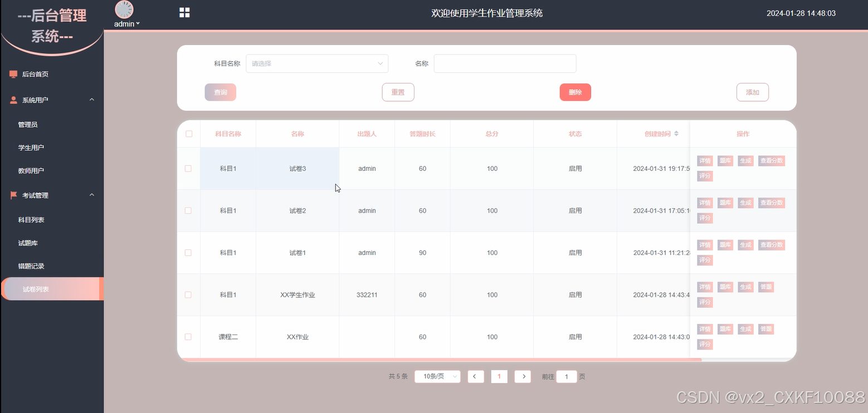Image resolution: width=868 pixels, height=413 pixels.
Task: Click 评分 for row XX学生作业
Action: click(x=705, y=302)
